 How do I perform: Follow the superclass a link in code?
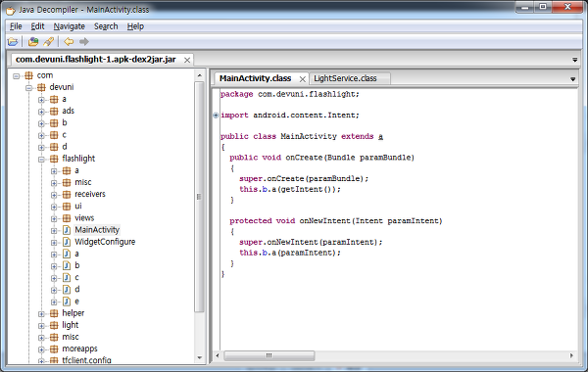[x=380, y=136]
